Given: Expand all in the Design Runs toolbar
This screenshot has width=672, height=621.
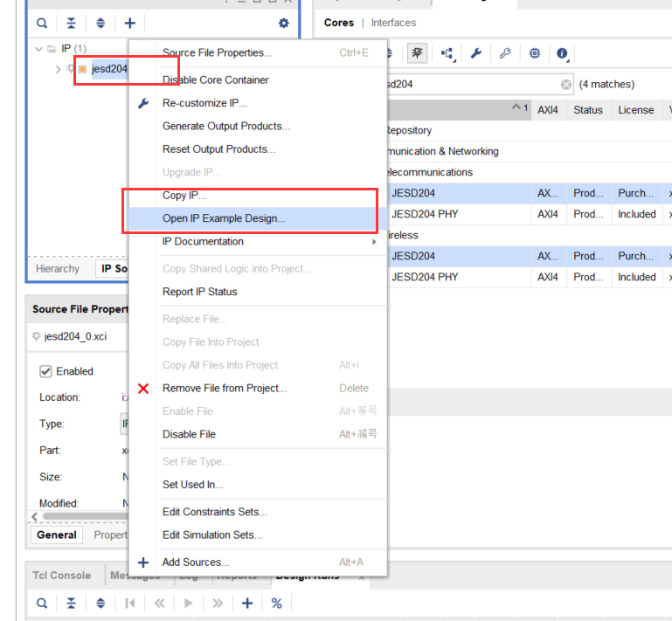Looking at the screenshot, I should pyautogui.click(x=100, y=603).
